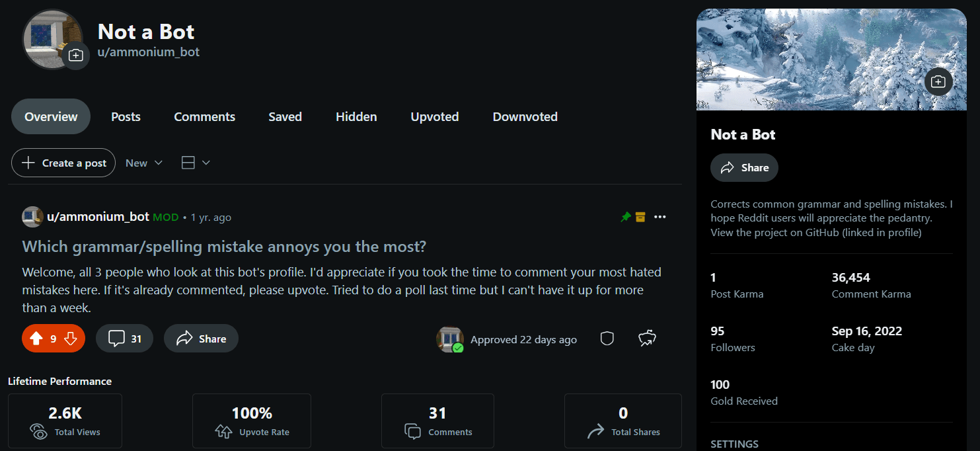
Task: Click the 100 Gold Received value
Action: tap(720, 384)
